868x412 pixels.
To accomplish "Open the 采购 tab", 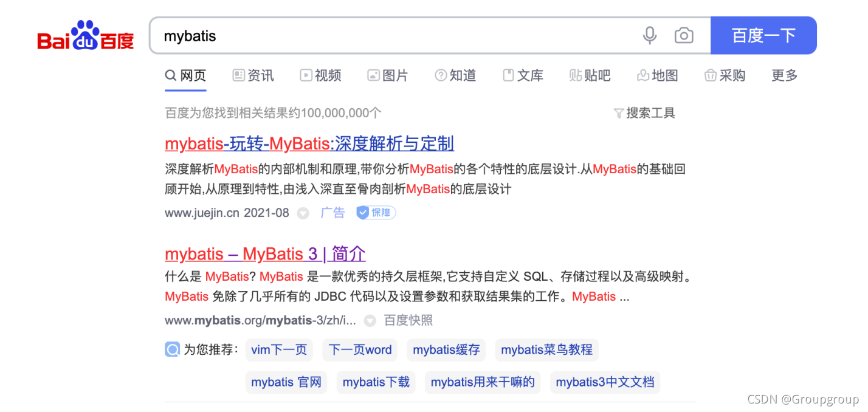I will coord(725,75).
